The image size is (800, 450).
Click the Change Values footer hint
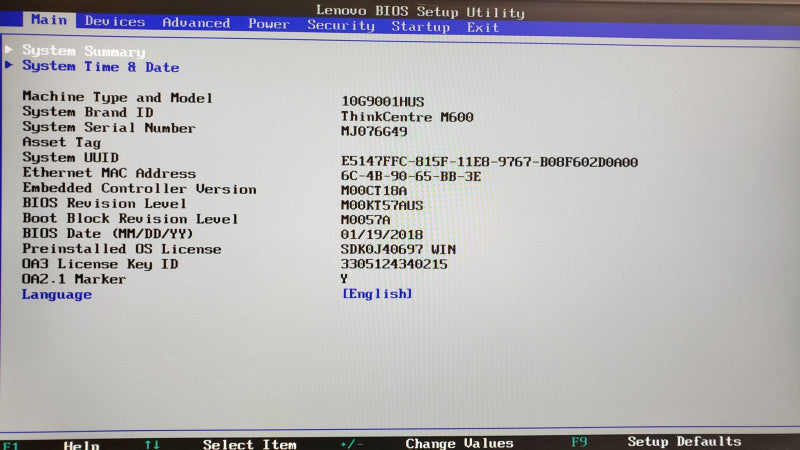click(459, 443)
